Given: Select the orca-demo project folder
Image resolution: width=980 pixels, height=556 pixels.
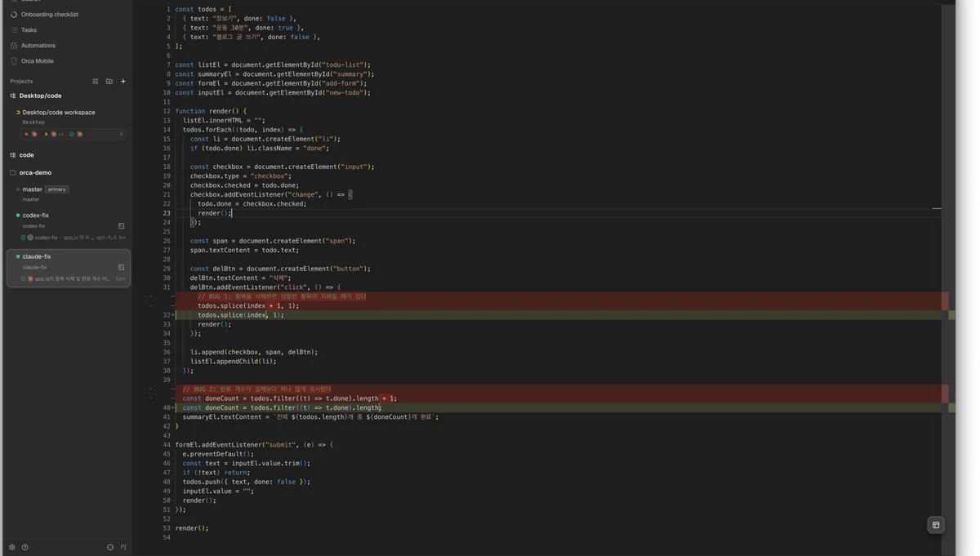Looking at the screenshot, I should [35, 173].
